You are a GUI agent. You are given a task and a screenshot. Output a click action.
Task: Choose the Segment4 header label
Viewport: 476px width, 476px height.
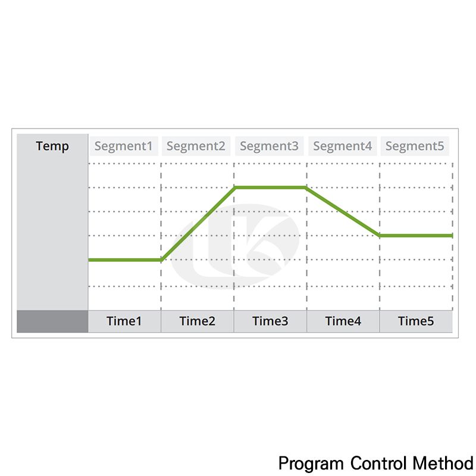point(342,146)
